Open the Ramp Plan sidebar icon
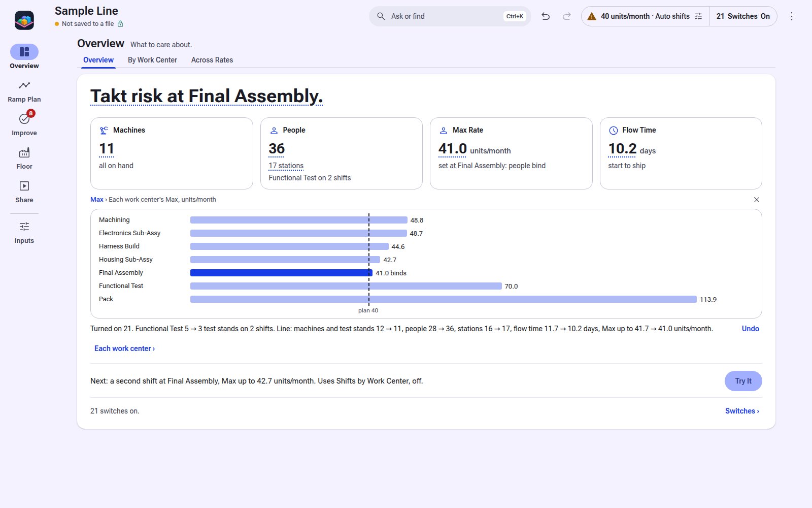 [24, 85]
